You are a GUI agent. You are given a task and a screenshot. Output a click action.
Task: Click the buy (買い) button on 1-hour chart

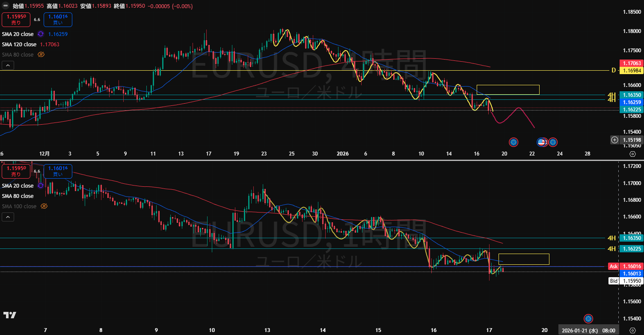point(58,171)
